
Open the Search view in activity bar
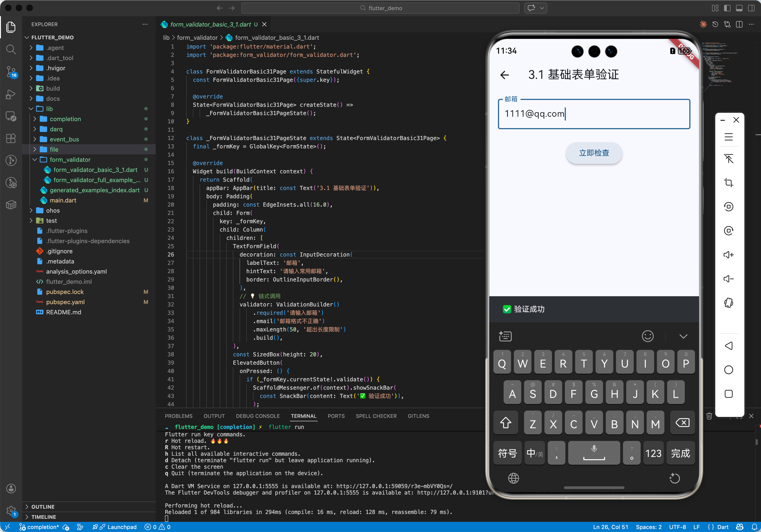(11, 49)
